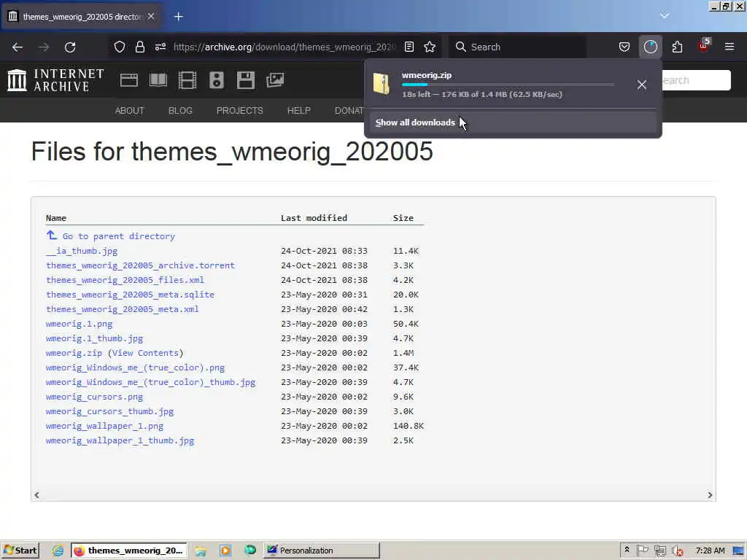The width and height of the screenshot is (747, 560).
Task: Open the Windows Start button
Action: pos(20,551)
